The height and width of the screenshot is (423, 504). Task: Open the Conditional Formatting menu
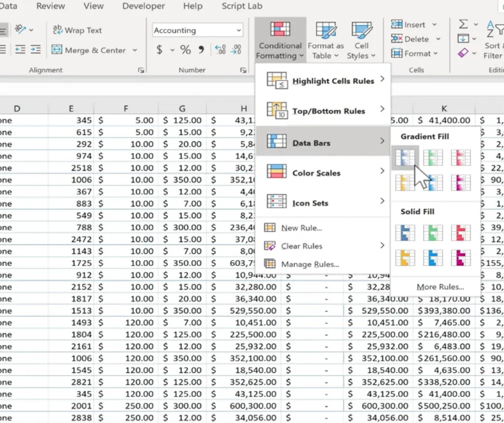point(279,40)
